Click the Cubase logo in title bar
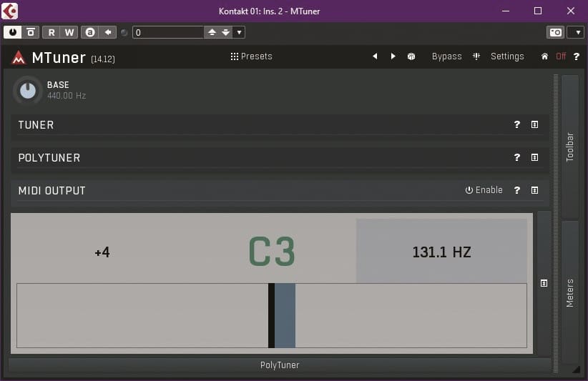The height and width of the screenshot is (381, 588). pos(9,11)
